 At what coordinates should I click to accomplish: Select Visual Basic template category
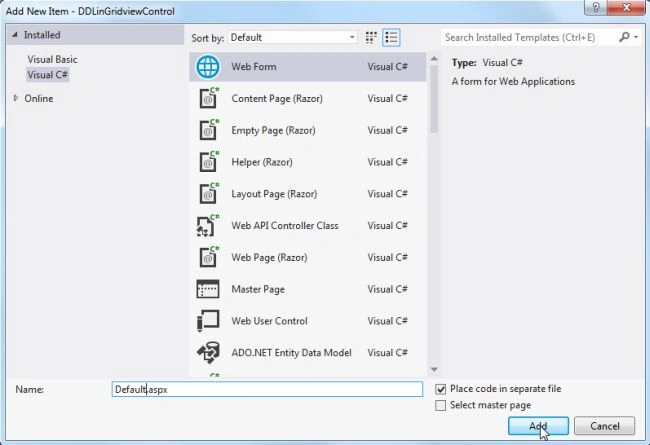point(52,59)
